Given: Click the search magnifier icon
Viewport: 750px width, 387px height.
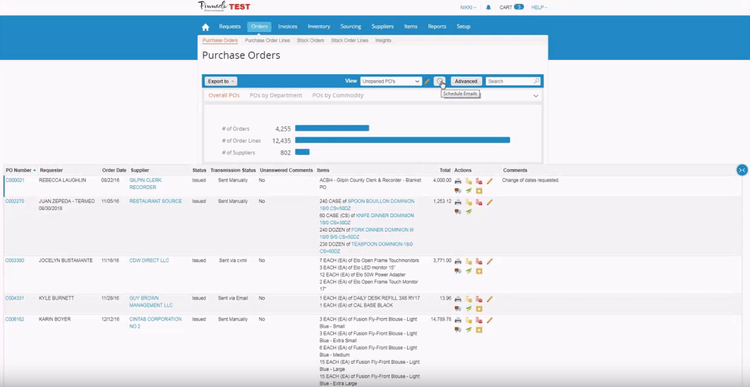Looking at the screenshot, I should (x=536, y=81).
